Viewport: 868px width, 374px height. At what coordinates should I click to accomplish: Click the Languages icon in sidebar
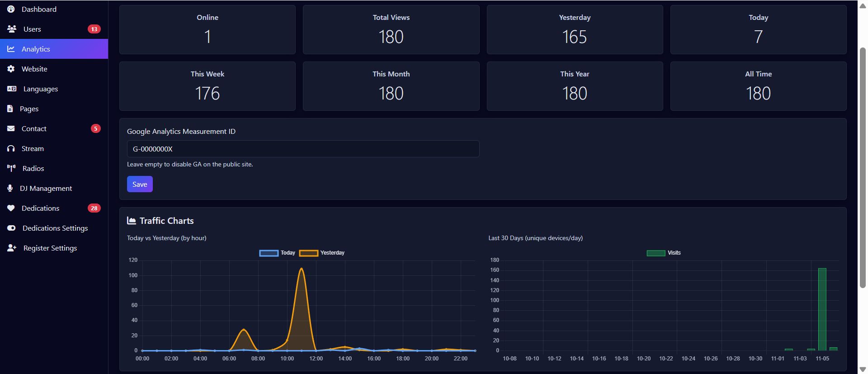tap(12, 89)
